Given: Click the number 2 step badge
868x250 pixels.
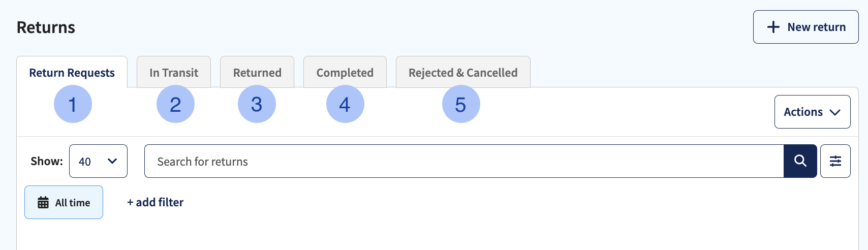Looking at the screenshot, I should (175, 104).
